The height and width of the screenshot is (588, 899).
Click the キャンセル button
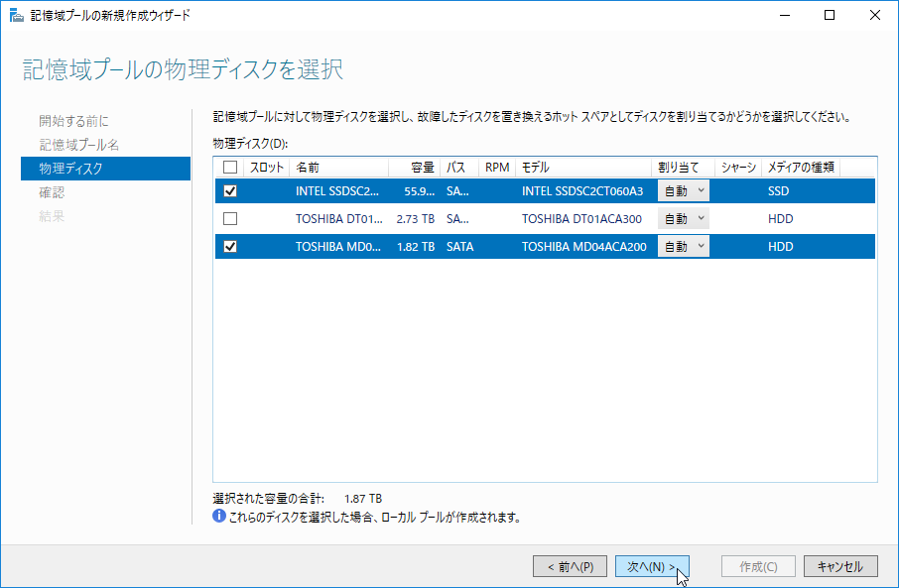[x=840, y=567]
